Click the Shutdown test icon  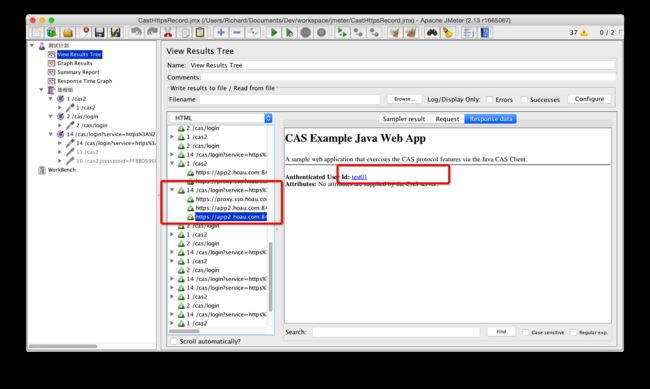click(x=321, y=32)
